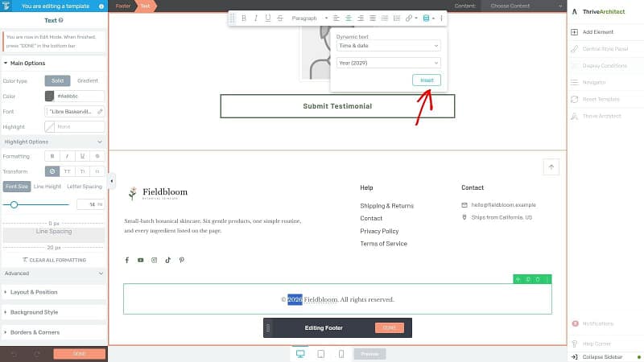Open more options in text toolbar
The height and width of the screenshot is (362, 644).
pyautogui.click(x=441, y=18)
